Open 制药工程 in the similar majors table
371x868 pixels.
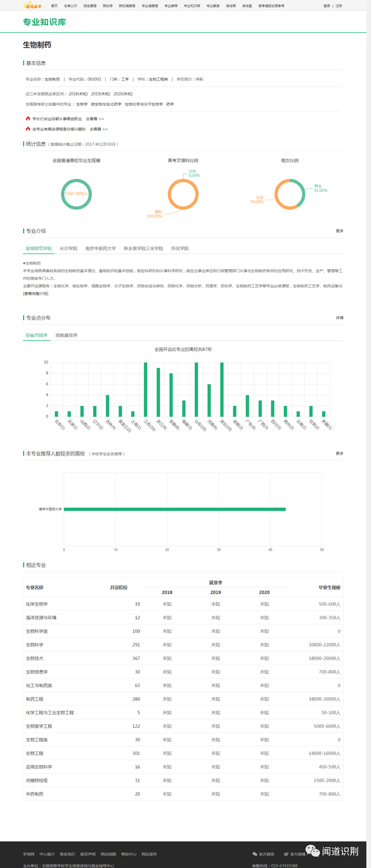(x=34, y=699)
